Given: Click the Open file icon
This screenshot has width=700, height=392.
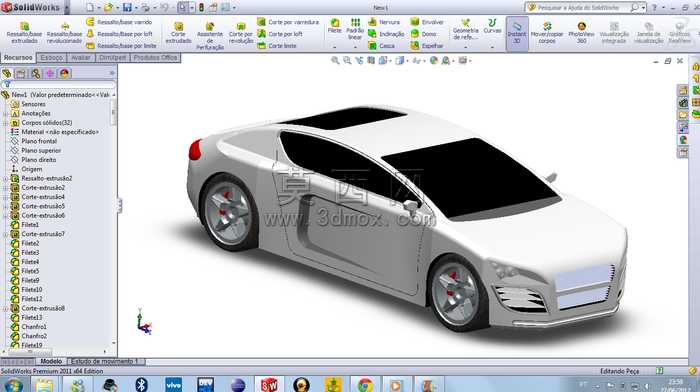Looking at the screenshot, I should click(108, 8).
